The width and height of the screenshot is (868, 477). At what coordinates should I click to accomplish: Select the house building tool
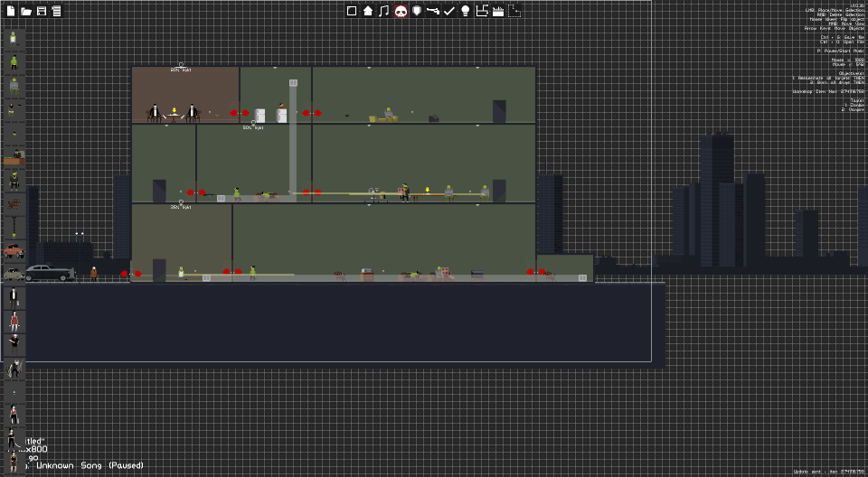[368, 11]
